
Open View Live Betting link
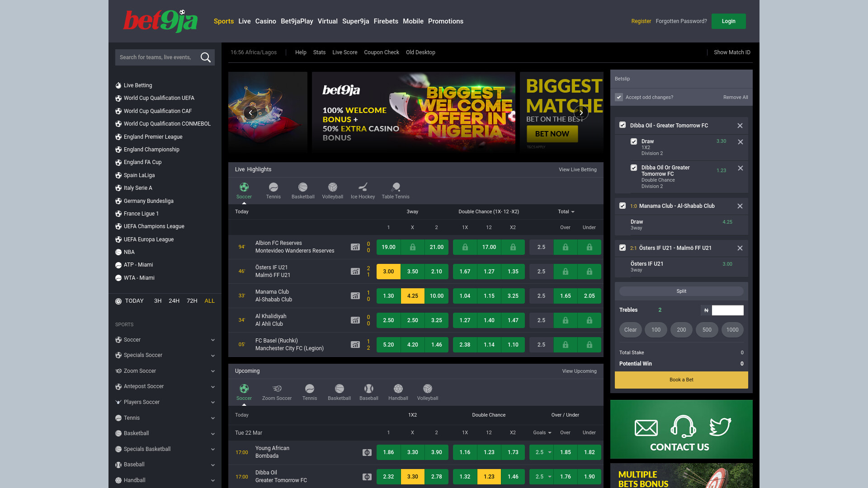(x=577, y=169)
